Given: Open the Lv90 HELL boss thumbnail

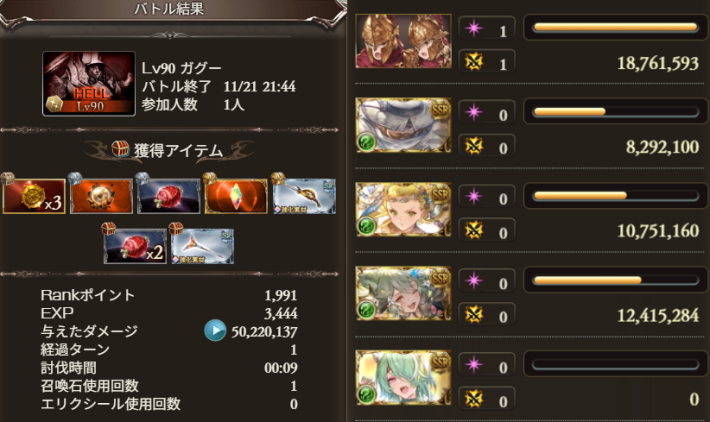Looking at the screenshot, I should click(89, 84).
